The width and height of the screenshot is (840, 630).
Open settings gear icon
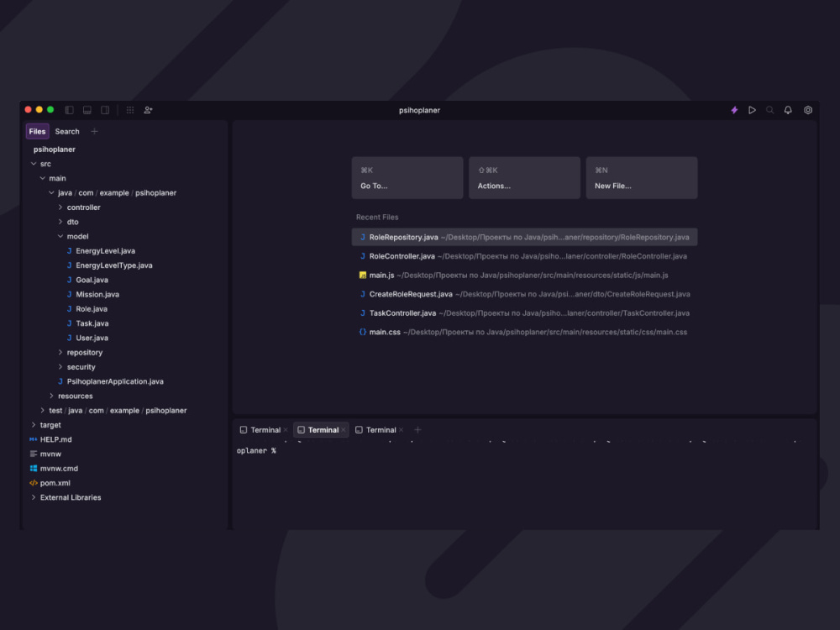[x=808, y=110]
